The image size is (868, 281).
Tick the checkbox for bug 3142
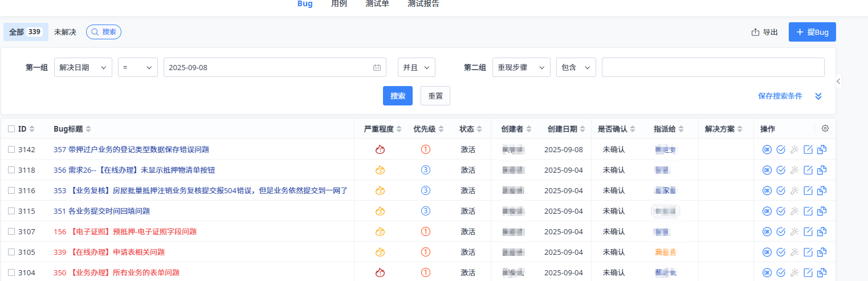tap(11, 150)
